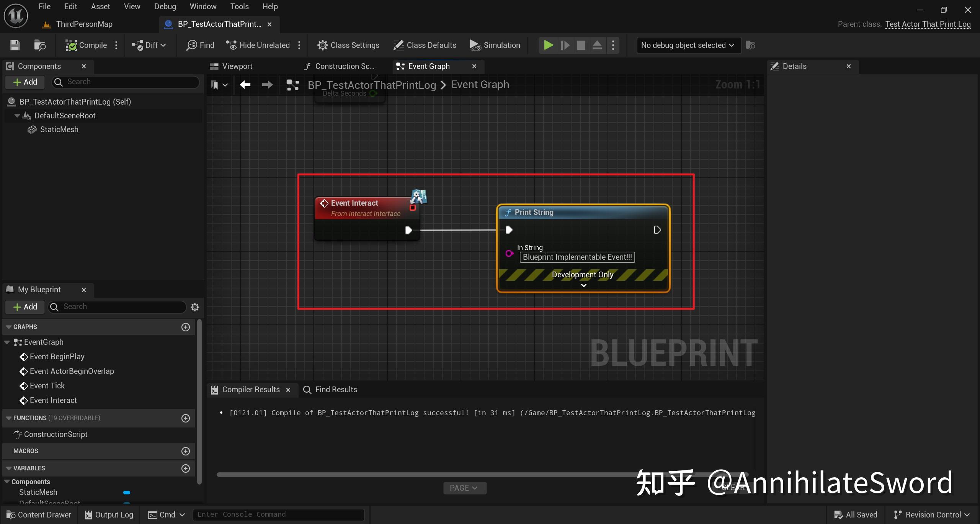The image size is (980, 524).
Task: Navigate back with left arrow in graph
Action: point(245,85)
